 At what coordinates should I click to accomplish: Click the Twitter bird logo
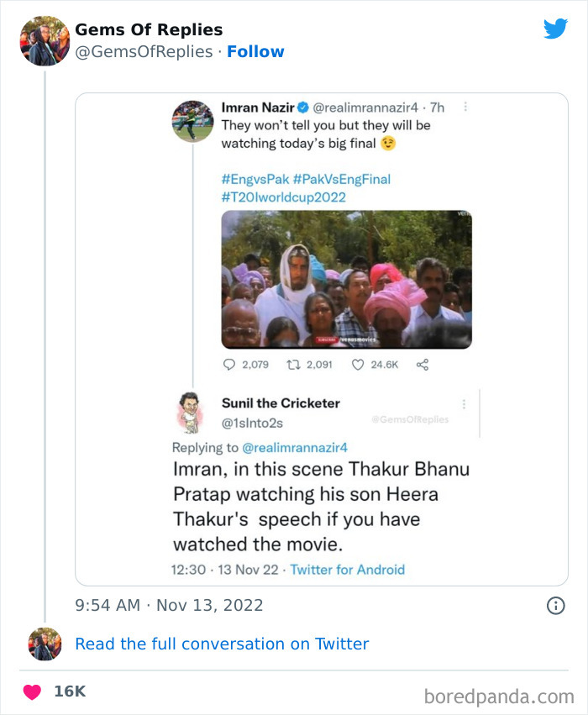555,28
